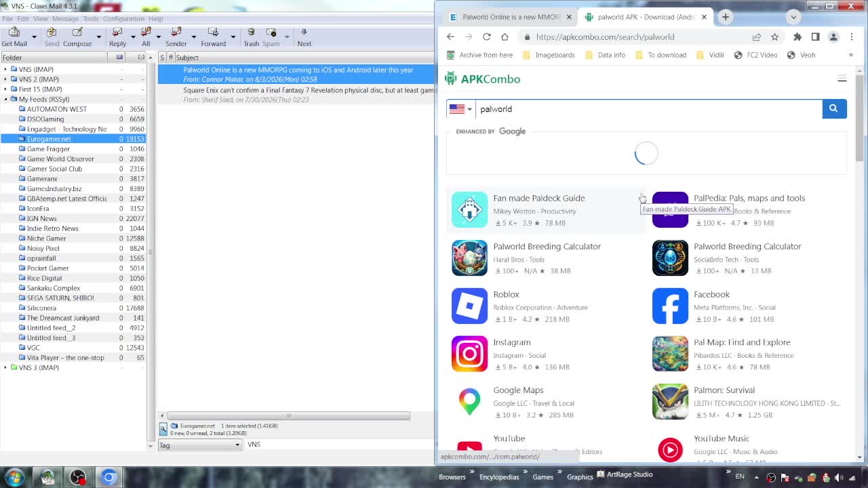Select the Sankaku Complex feed folder
Viewport: 868px width, 488px height.
pyautogui.click(x=54, y=288)
